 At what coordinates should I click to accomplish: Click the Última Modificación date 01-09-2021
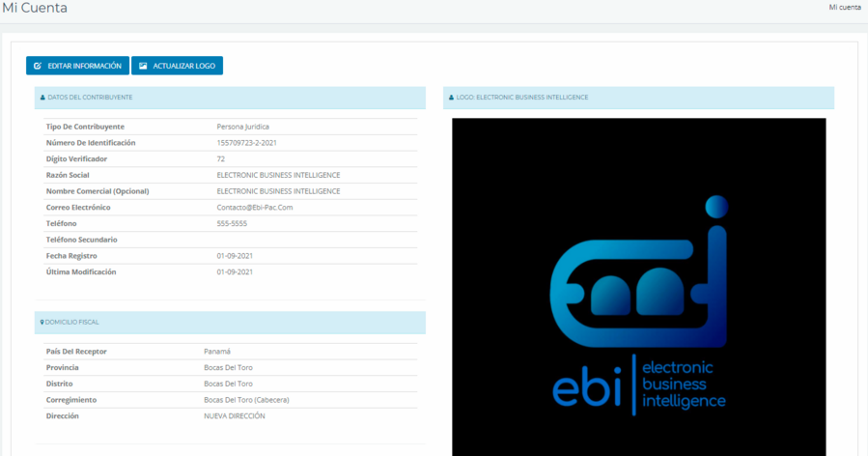point(235,271)
